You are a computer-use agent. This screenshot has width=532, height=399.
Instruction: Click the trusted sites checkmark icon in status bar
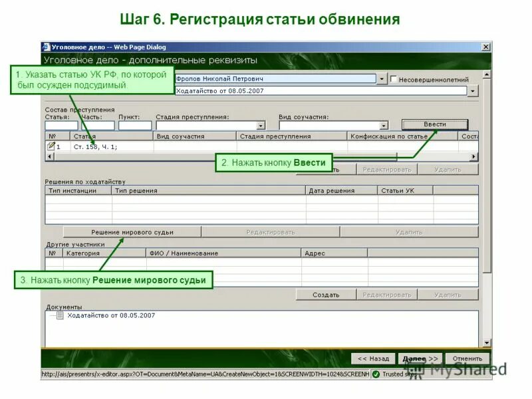click(x=376, y=374)
